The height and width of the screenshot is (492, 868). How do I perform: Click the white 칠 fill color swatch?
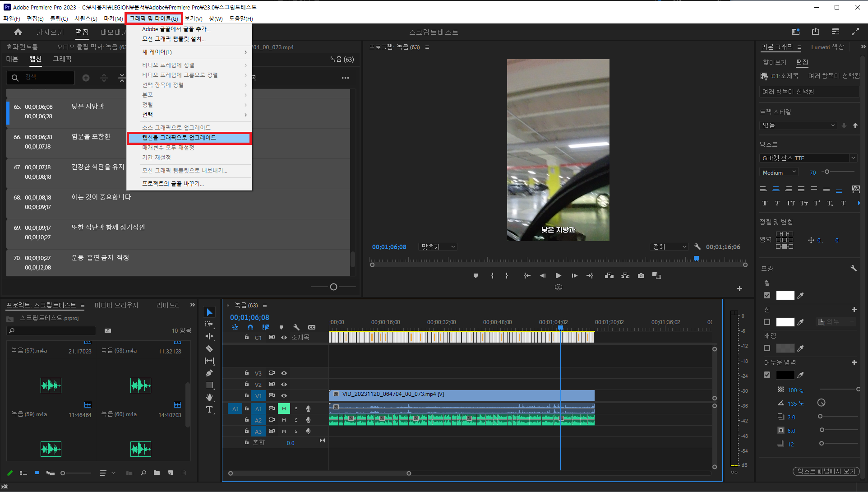(x=785, y=295)
